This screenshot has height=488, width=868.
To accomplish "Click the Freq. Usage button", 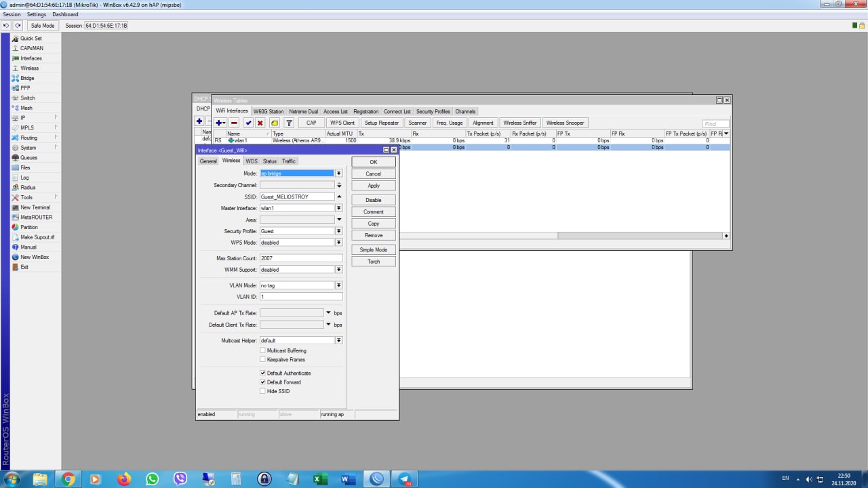I will [450, 123].
